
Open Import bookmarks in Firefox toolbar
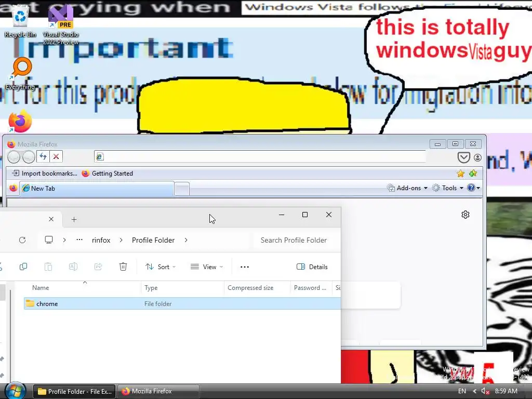point(45,174)
